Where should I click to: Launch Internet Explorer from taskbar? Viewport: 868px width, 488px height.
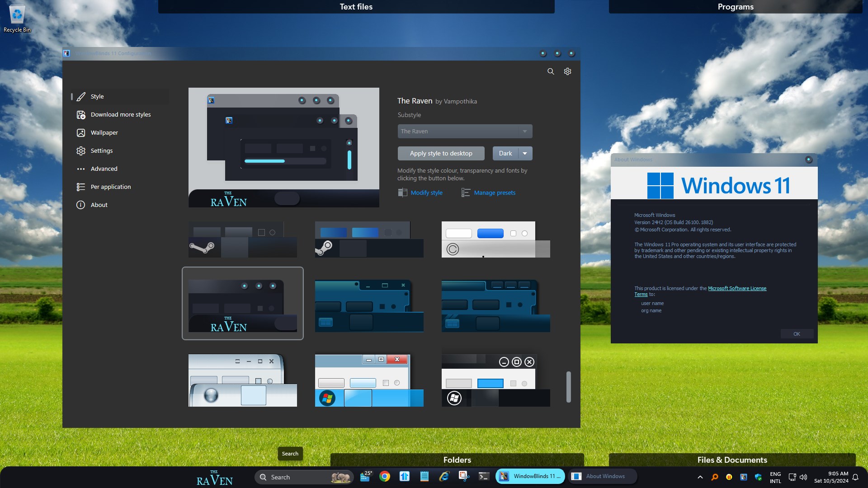(444, 476)
